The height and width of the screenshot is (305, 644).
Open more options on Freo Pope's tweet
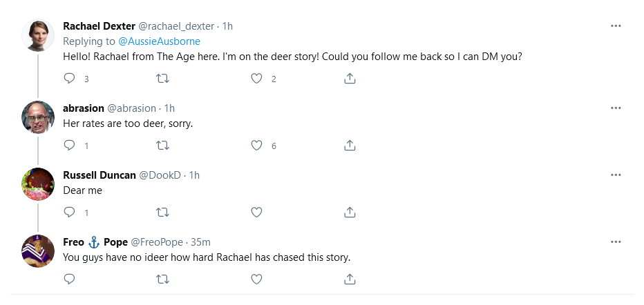(616, 242)
